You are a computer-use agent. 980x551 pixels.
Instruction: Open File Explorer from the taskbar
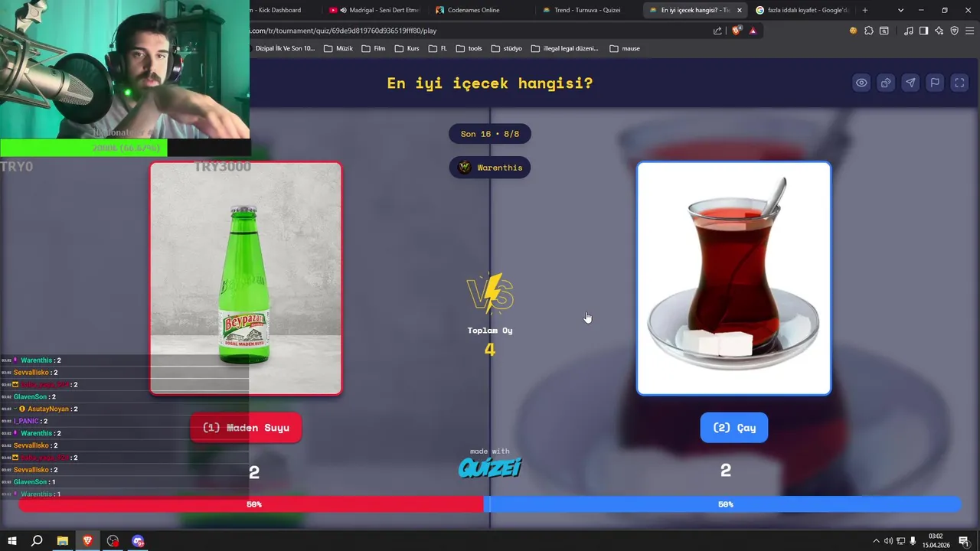[x=62, y=541]
